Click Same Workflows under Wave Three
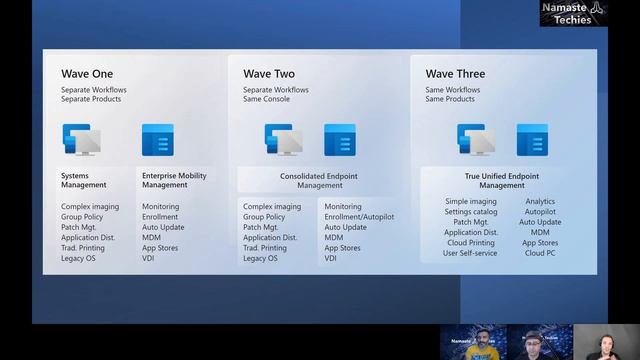 453,90
